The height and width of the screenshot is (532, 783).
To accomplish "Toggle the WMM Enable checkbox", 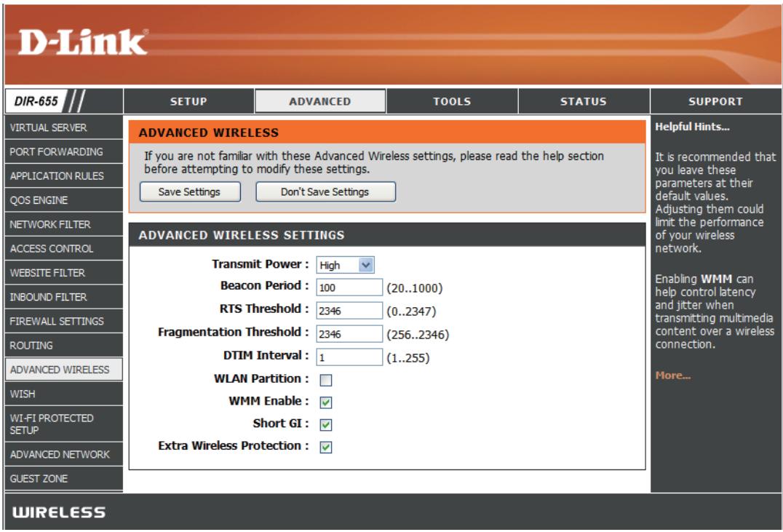I will point(325,402).
